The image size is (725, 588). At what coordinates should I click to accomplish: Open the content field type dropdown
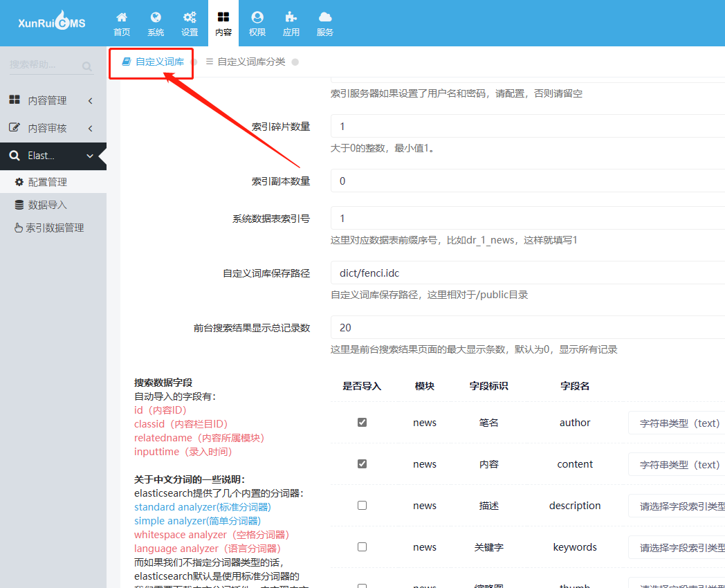[x=677, y=465]
